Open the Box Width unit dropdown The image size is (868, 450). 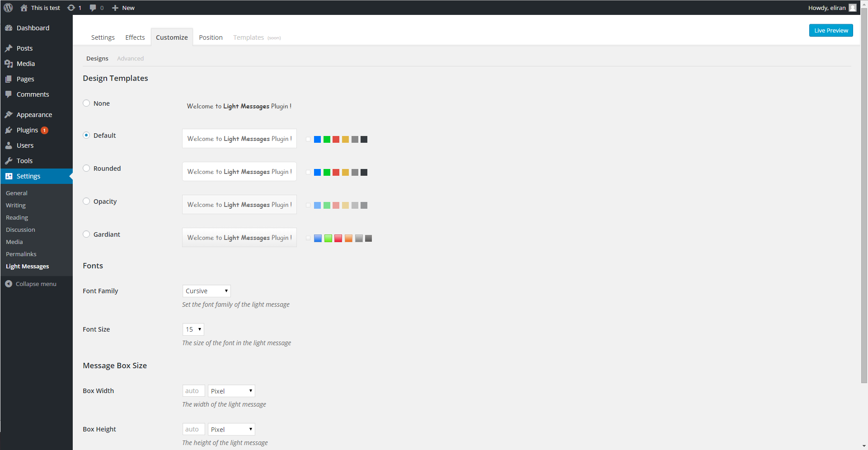pos(231,391)
